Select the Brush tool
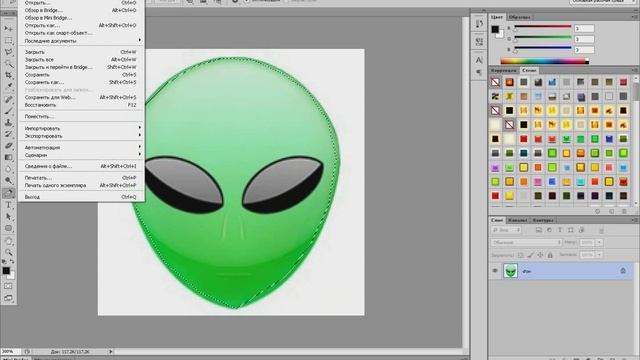640x360 pixels. coord(8,111)
